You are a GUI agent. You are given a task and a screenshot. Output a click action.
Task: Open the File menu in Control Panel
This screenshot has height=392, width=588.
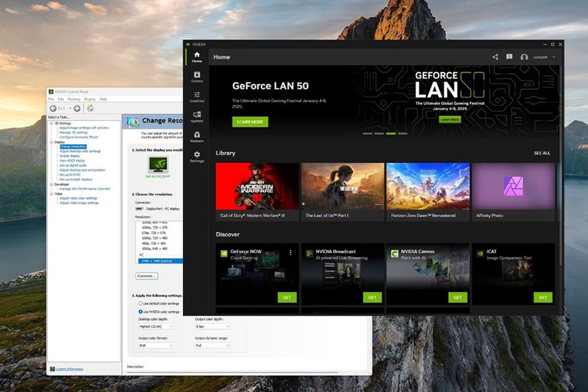pos(51,99)
